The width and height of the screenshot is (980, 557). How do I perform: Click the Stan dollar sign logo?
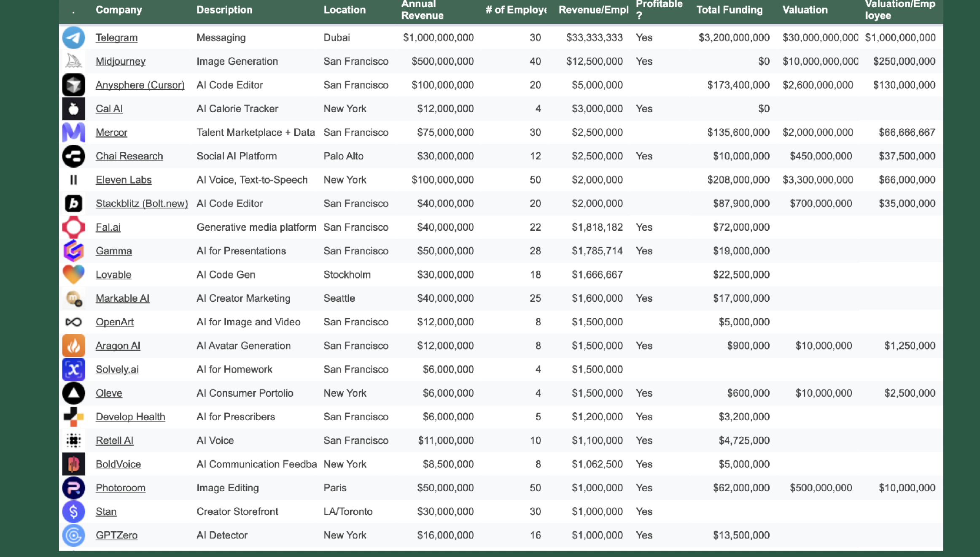pyautogui.click(x=73, y=511)
